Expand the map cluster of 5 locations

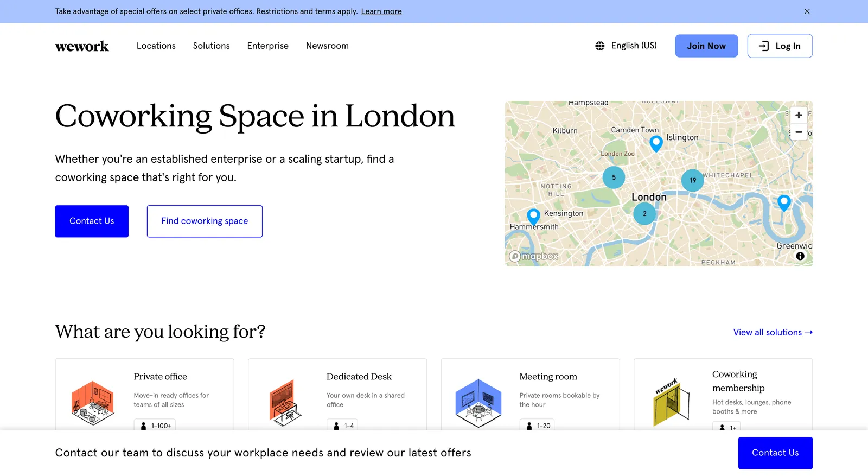[614, 177]
